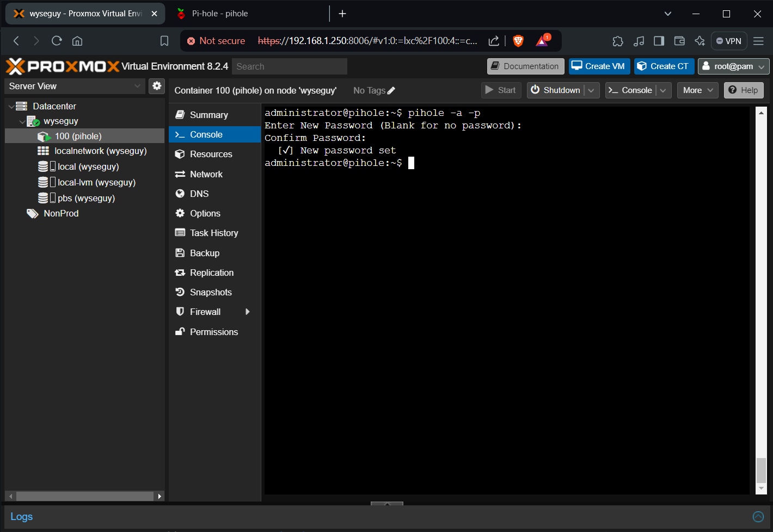
Task: Open Leo AI assistant icon
Action: [x=700, y=41]
